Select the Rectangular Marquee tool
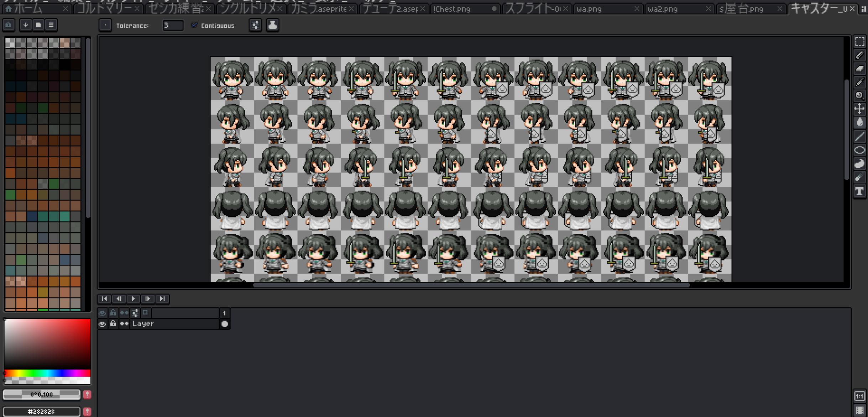This screenshot has height=417, width=868. coord(859,42)
